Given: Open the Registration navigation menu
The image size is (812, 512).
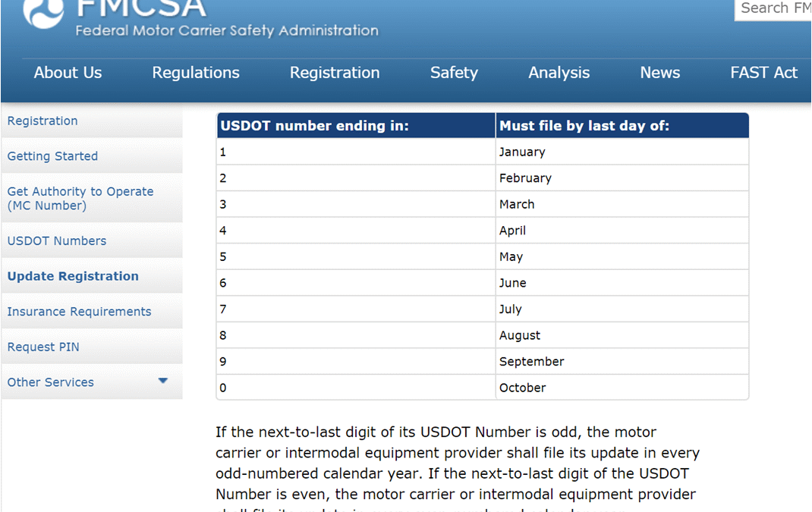Looking at the screenshot, I should click(334, 72).
